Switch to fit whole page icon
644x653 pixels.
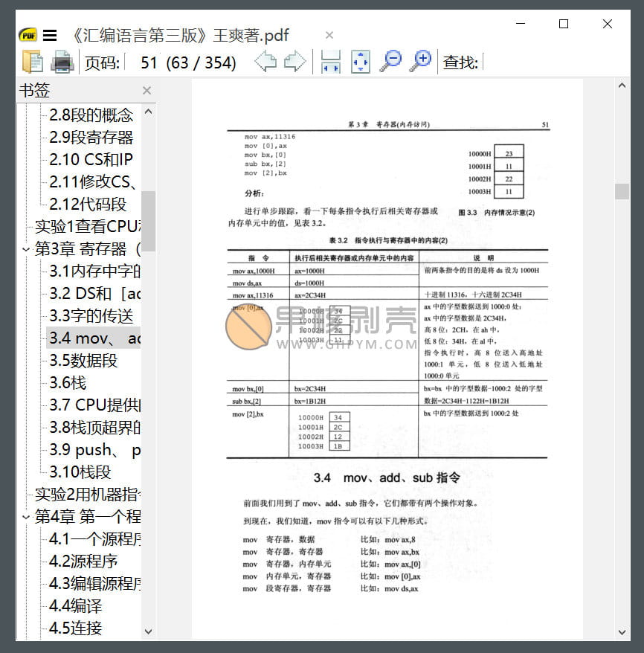[x=361, y=62]
